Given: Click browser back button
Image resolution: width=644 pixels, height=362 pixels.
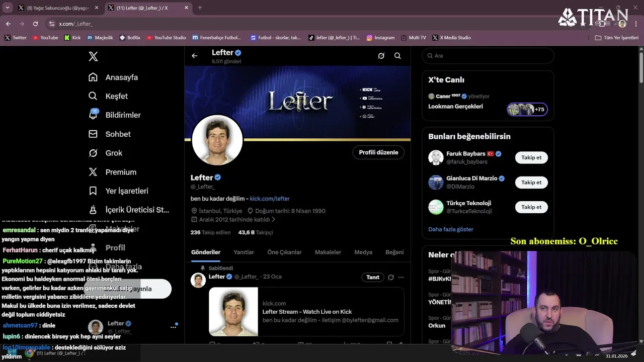Looking at the screenshot, I should tap(8, 24).
